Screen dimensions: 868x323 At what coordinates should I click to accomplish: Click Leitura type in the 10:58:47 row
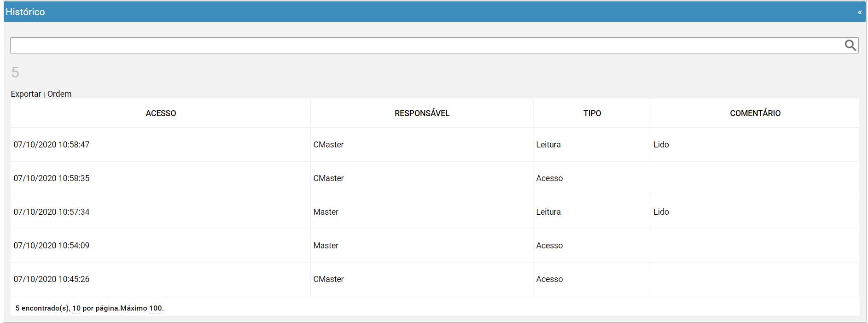(548, 145)
